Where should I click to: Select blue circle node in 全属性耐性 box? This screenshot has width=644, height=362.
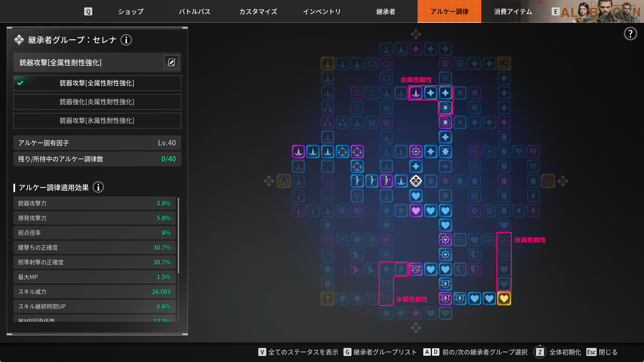(x=445, y=108)
